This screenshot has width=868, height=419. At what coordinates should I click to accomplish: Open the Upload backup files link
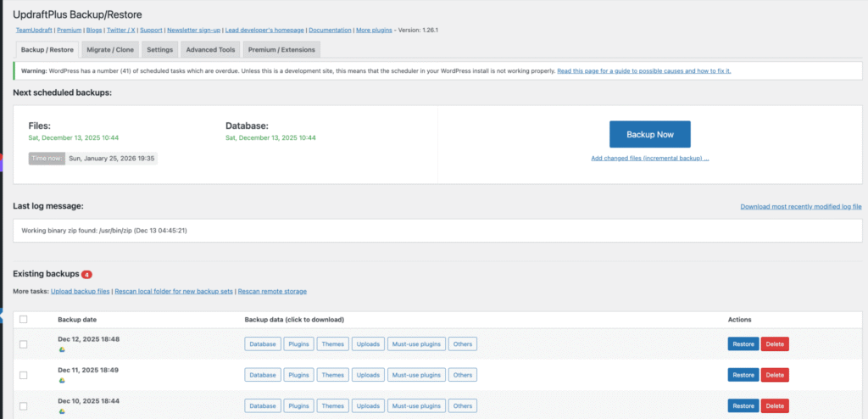point(81,291)
